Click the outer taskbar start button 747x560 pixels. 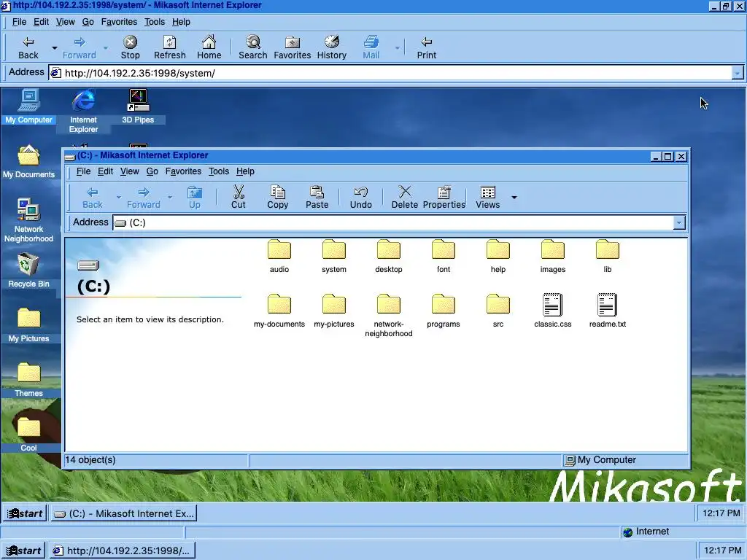tap(24, 551)
